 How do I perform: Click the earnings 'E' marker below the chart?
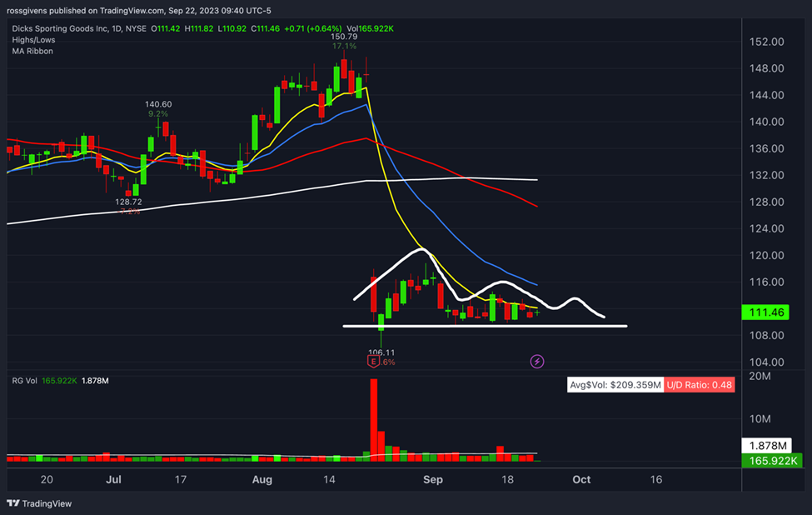(x=373, y=362)
